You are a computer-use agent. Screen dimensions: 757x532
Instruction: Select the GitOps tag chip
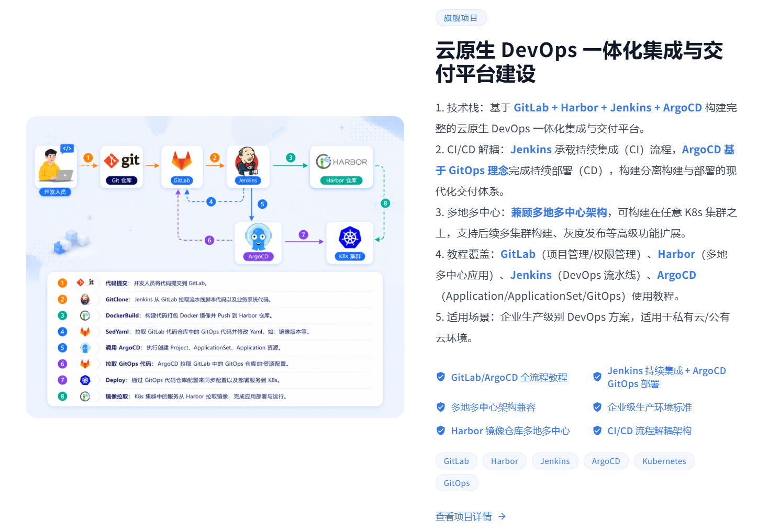point(457,483)
